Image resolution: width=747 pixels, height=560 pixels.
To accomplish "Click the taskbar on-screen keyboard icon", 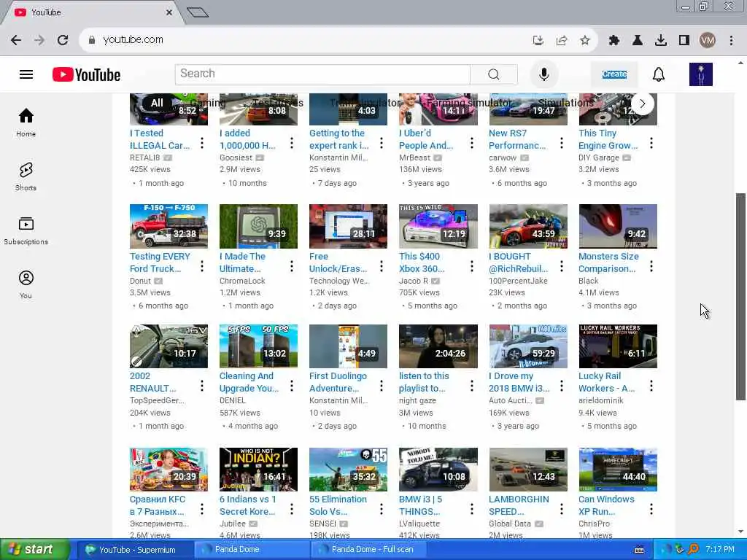I will [x=639, y=550].
